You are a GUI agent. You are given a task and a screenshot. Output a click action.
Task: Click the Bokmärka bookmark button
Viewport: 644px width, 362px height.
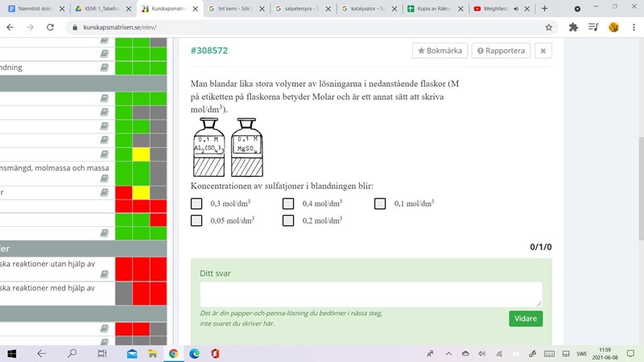tap(440, 51)
